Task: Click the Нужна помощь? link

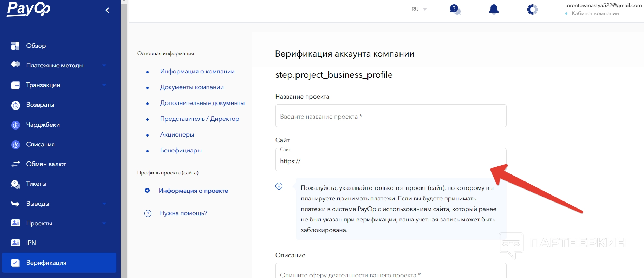Action: [183, 213]
